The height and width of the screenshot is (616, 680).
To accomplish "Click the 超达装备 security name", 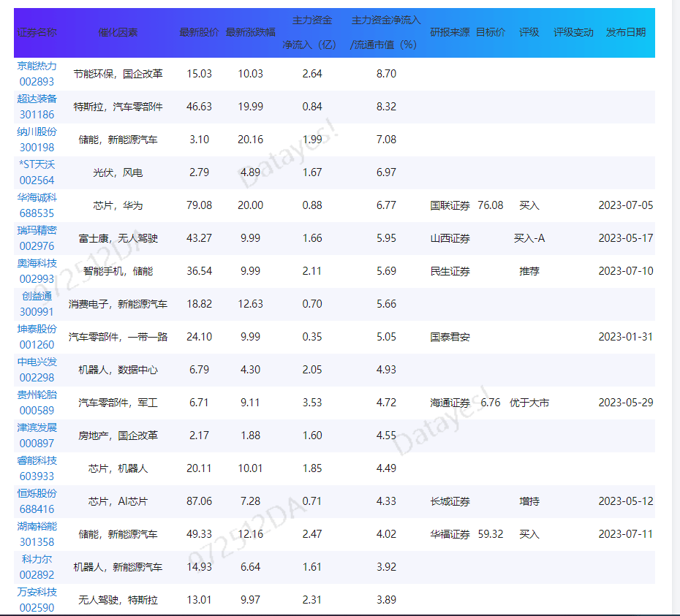I will [x=37, y=99].
